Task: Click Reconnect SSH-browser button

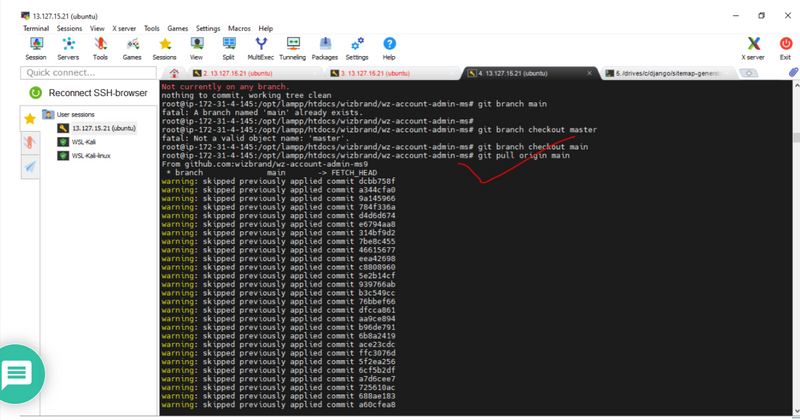Action: point(90,93)
